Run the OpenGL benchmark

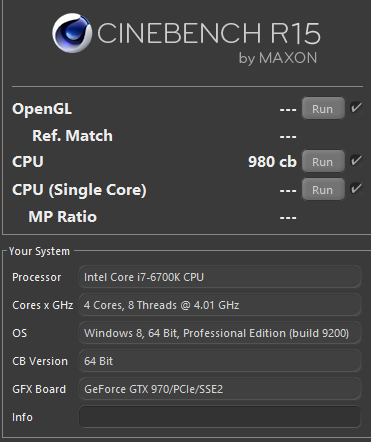[x=323, y=108]
